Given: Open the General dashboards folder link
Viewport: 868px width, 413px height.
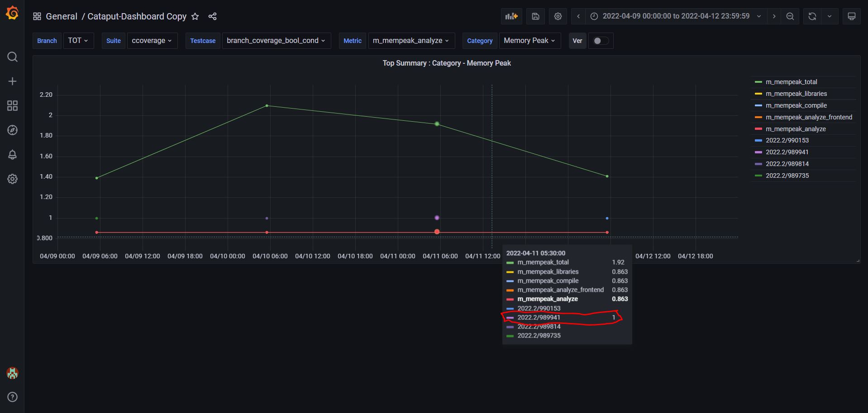Looking at the screenshot, I should [62, 16].
